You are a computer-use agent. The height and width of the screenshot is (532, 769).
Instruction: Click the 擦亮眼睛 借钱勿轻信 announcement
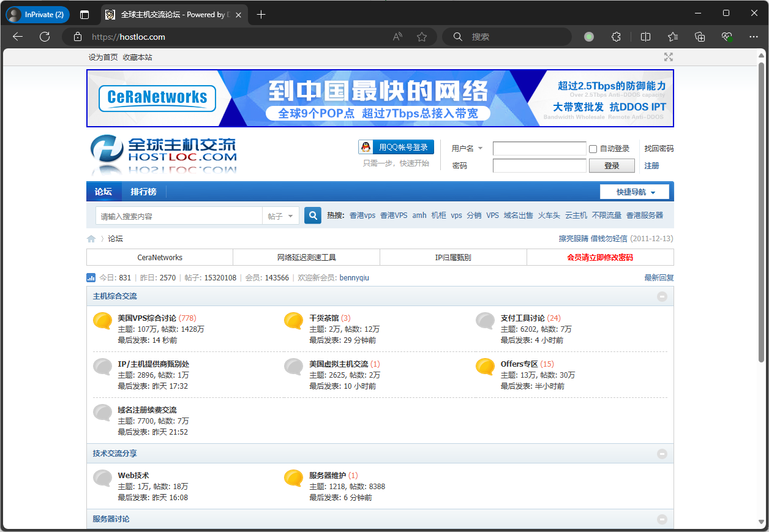[x=593, y=239]
